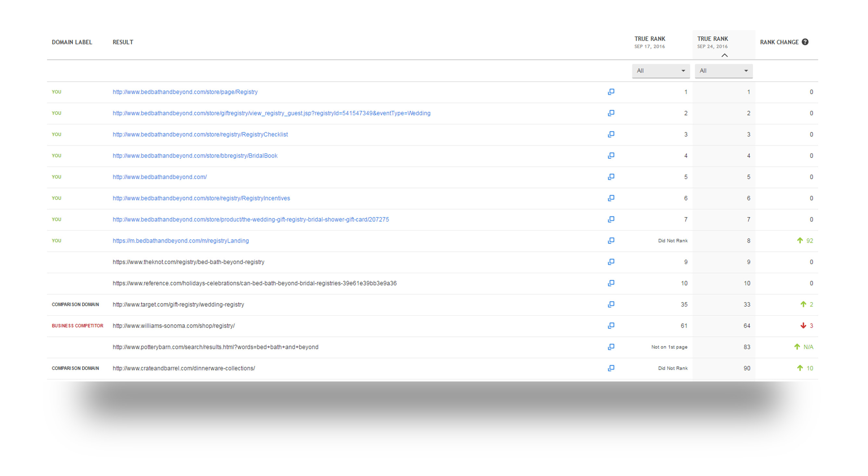Open the RegistryIncentives link
This screenshot has height=476, width=868.
(x=201, y=198)
